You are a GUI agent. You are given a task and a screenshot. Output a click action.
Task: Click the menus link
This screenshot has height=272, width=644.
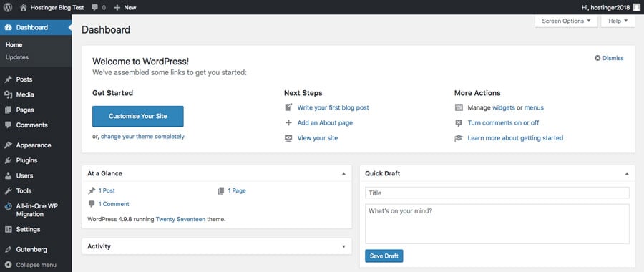pos(534,107)
